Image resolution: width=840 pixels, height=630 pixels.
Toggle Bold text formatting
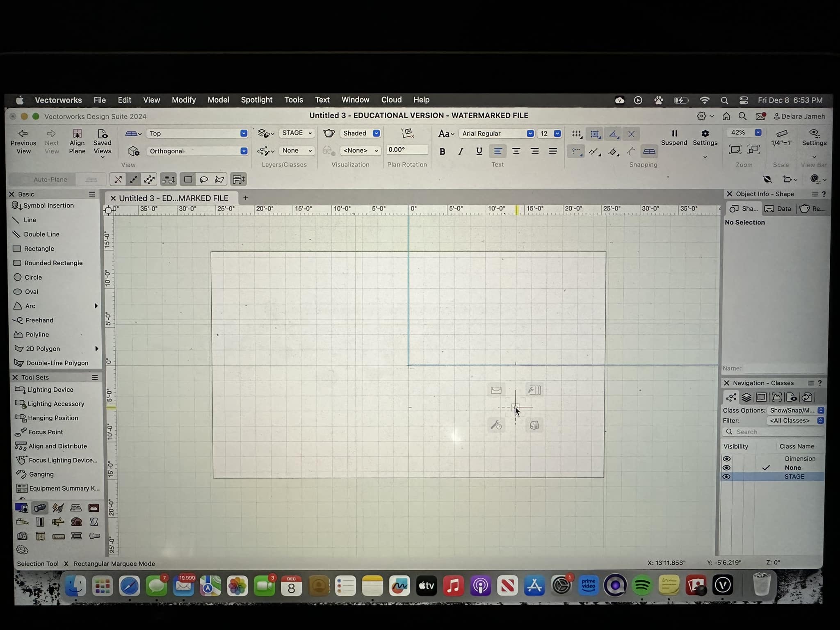[x=442, y=151]
